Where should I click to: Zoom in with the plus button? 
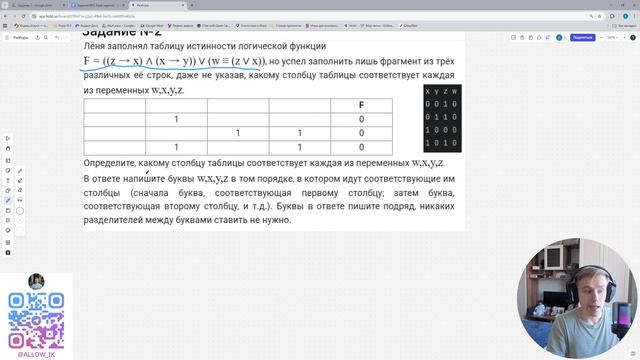[x=624, y=38]
